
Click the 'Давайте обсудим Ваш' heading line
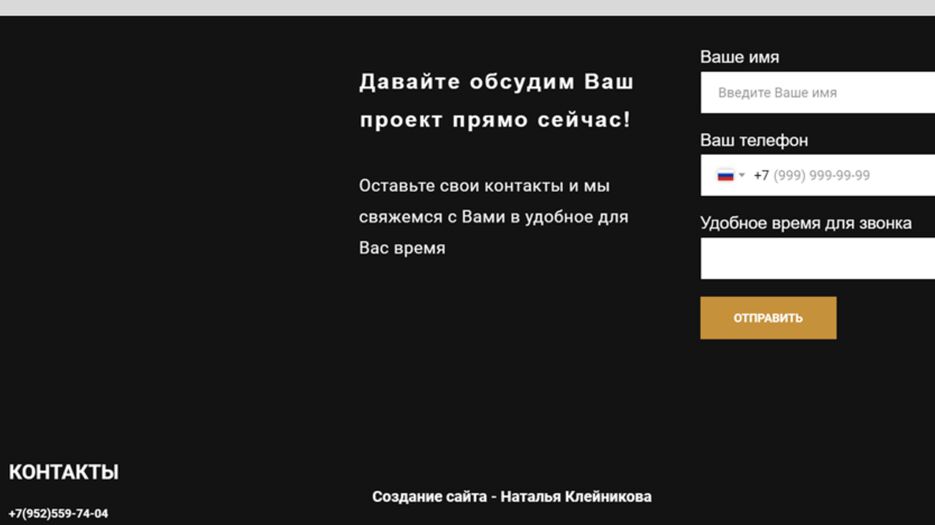[496, 82]
